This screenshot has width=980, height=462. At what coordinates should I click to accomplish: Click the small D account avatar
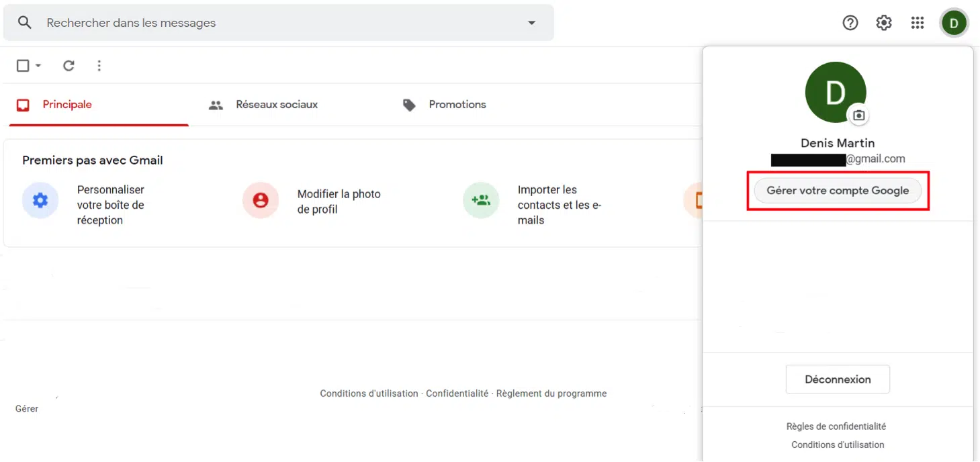[x=954, y=23]
